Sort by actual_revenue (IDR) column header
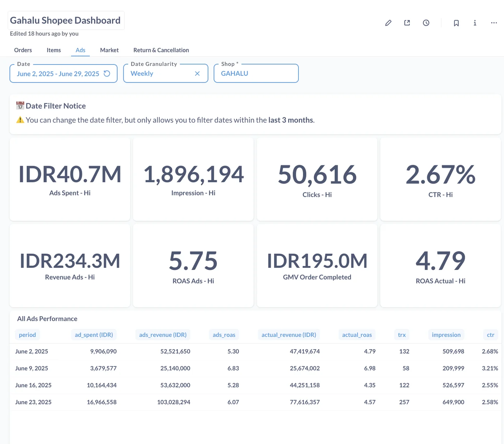The width and height of the screenshot is (504, 444). pyautogui.click(x=289, y=335)
